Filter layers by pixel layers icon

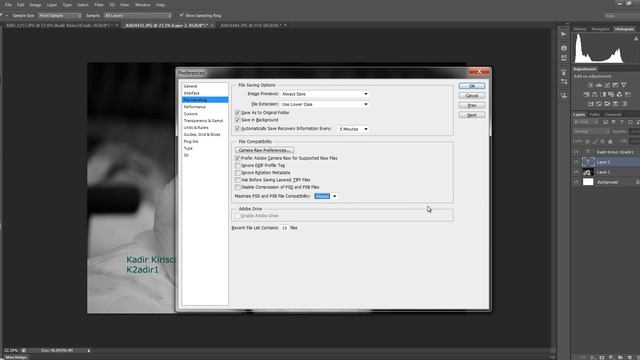tap(606, 122)
